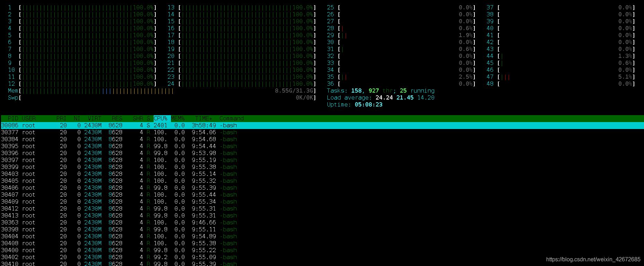The image size is (644, 266).
Task: Select process row with PID 30363
Action: 322,223
